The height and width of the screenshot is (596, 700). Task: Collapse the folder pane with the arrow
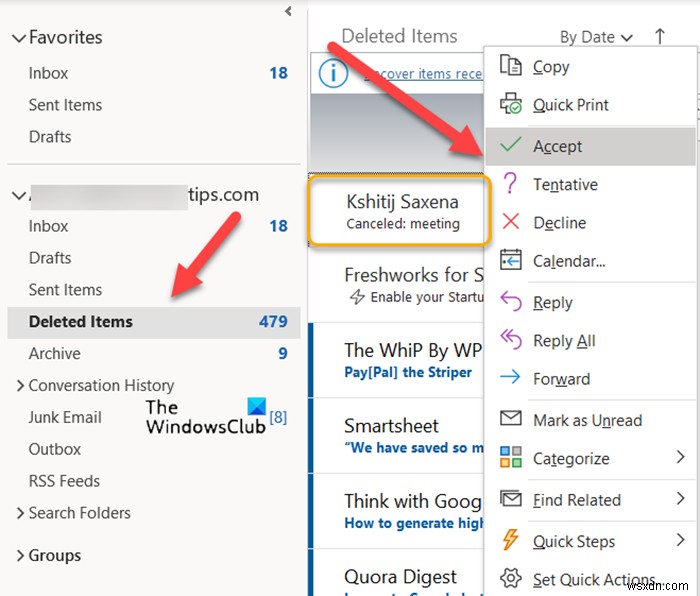[x=288, y=11]
